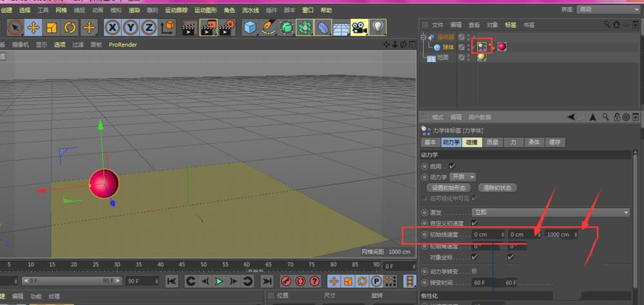Toggle the 启用 checkbox
Viewport: 644px width, 305px height.
[452, 166]
